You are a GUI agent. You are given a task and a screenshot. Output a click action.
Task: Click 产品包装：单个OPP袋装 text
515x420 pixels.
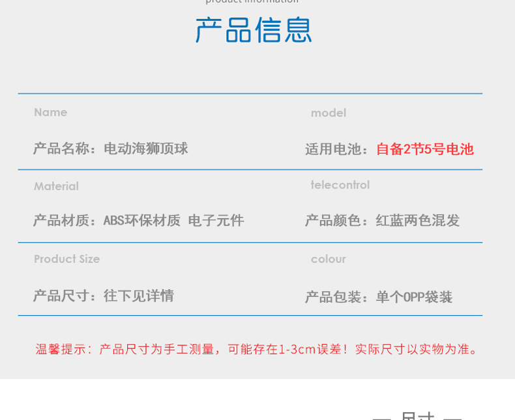tap(379, 297)
